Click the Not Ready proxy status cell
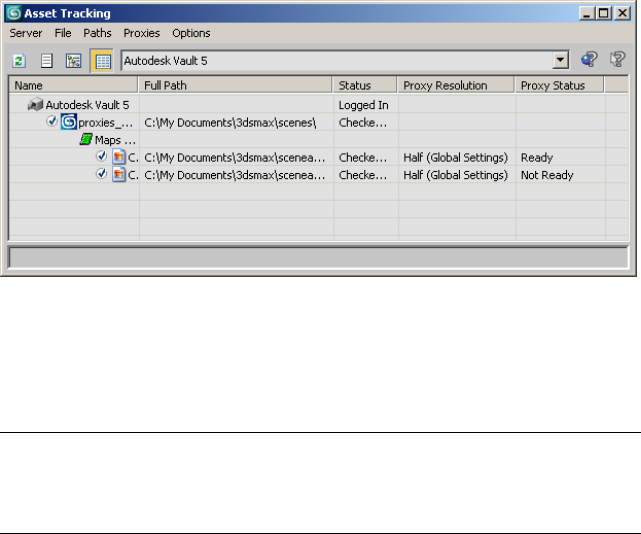641x534 pixels. click(547, 175)
